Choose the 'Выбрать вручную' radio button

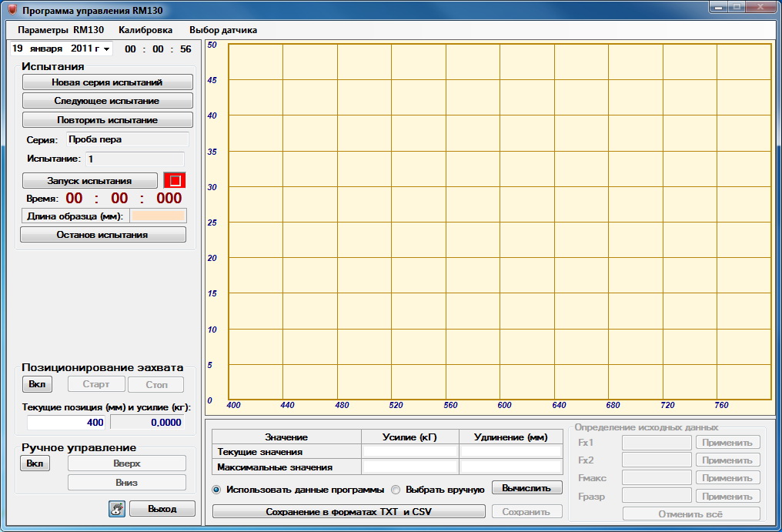(396, 490)
